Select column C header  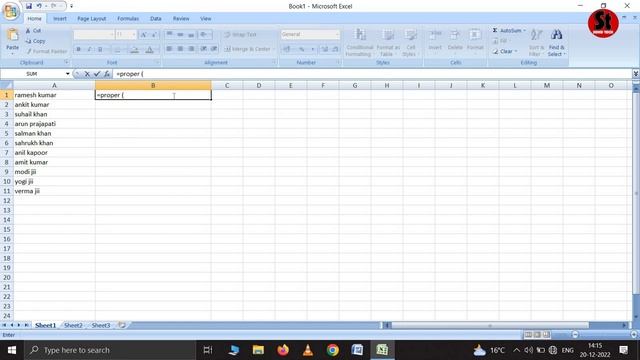click(227, 85)
